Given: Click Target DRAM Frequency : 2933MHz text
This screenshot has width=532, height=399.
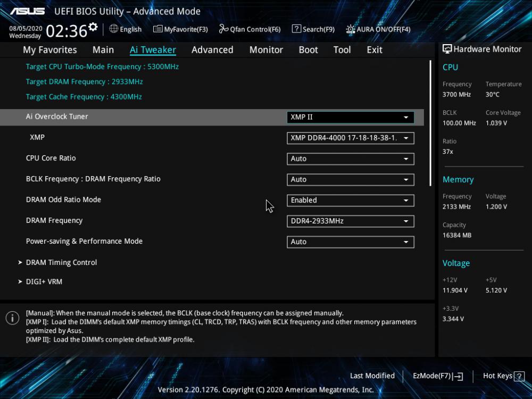Looking at the screenshot, I should tap(84, 82).
